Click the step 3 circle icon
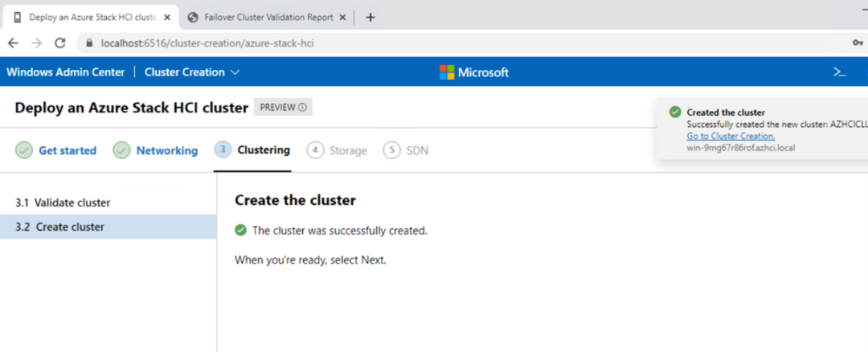 [223, 150]
